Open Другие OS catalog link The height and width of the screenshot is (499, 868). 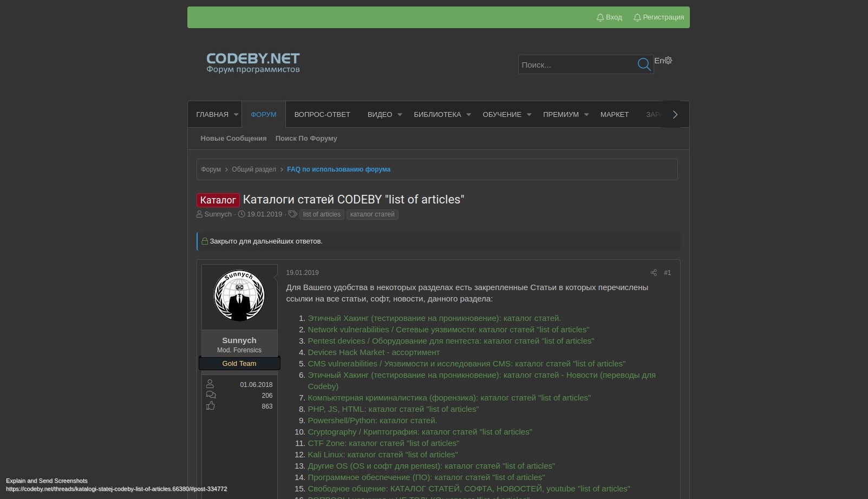point(432,466)
